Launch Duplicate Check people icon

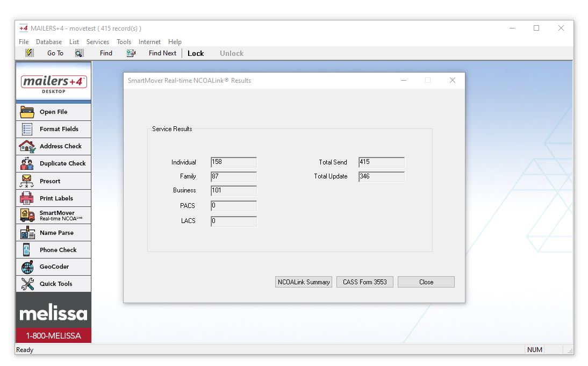(27, 163)
